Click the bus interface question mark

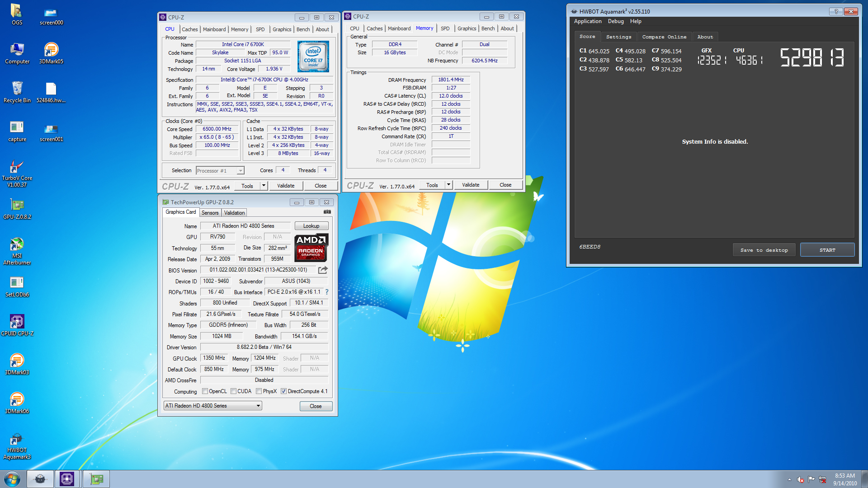[x=327, y=292]
